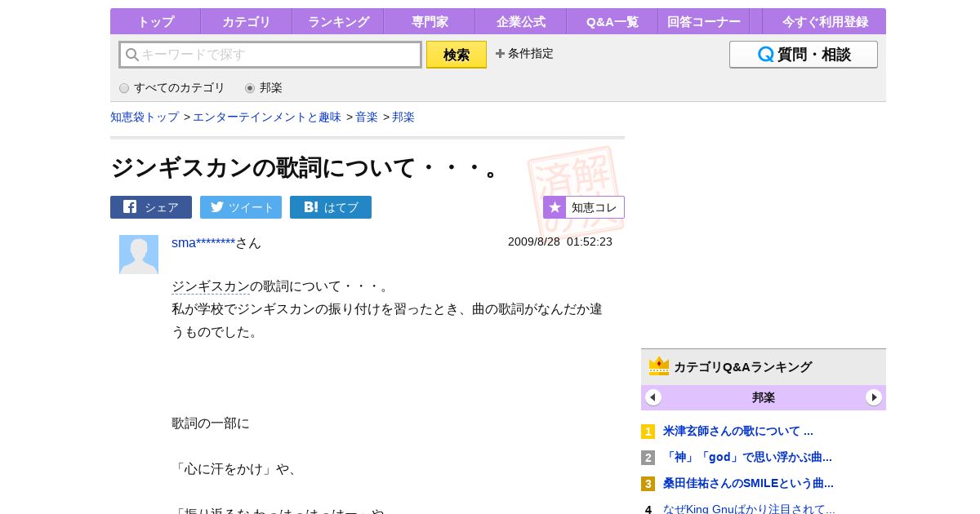Click the crown icon in ranking header
Screen dimensions: 980x514
pyautogui.click(x=659, y=366)
